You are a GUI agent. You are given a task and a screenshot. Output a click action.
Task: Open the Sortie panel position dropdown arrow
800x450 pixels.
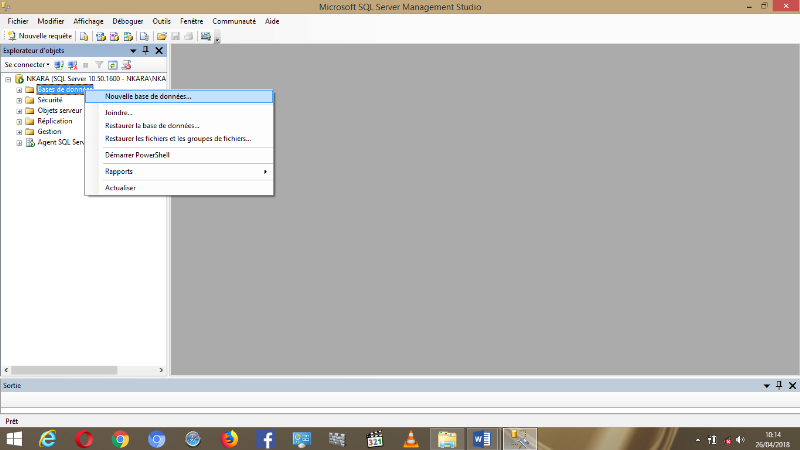tap(766, 386)
